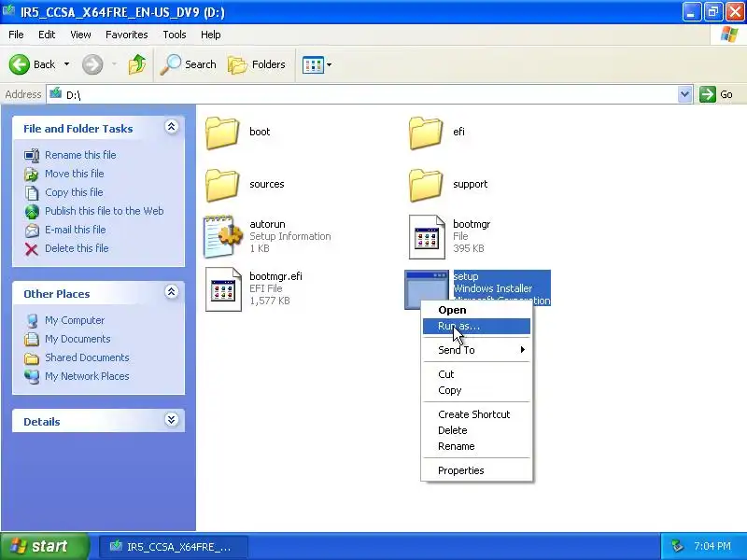The width and height of the screenshot is (747, 560).
Task: Choose Delete in the context menu
Action: click(476, 430)
